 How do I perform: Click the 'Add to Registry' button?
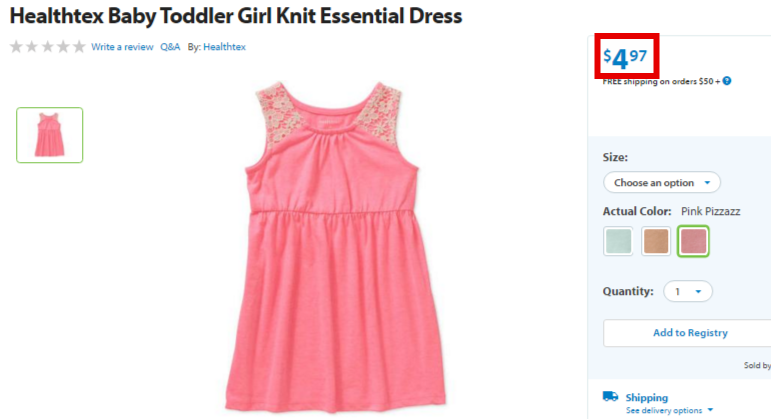tap(690, 333)
